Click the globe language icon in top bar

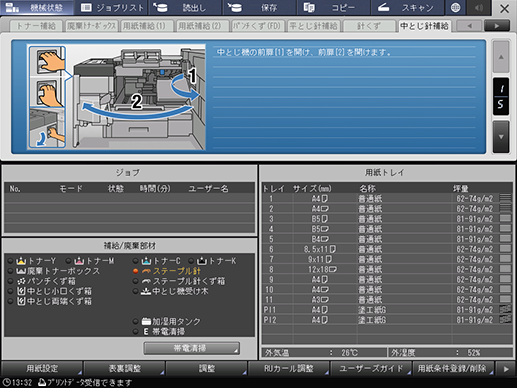(455, 7)
